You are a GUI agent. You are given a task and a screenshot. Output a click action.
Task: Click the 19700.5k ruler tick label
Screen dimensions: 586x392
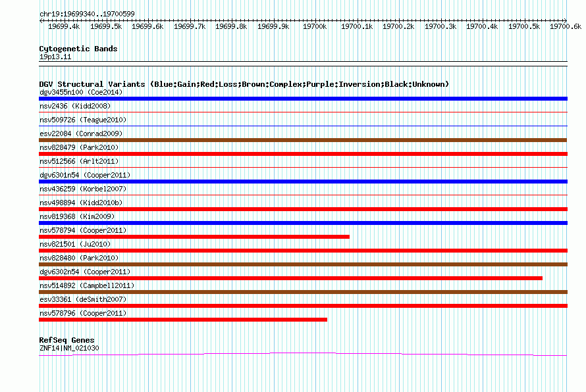(x=524, y=26)
